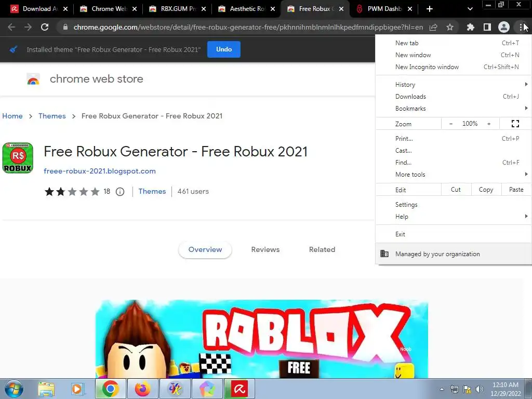Go to Home breadcrumb link
This screenshot has height=399, width=532.
pos(12,116)
